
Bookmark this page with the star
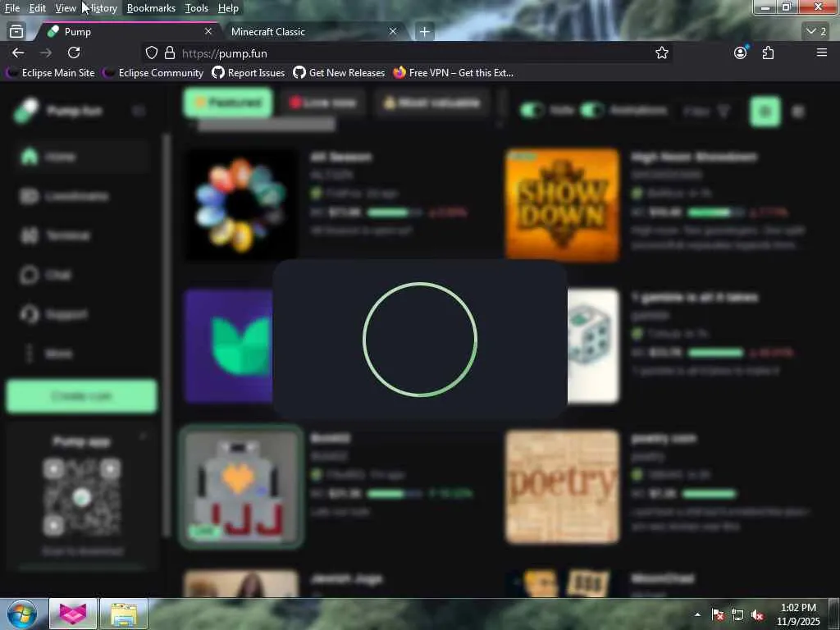(662, 52)
